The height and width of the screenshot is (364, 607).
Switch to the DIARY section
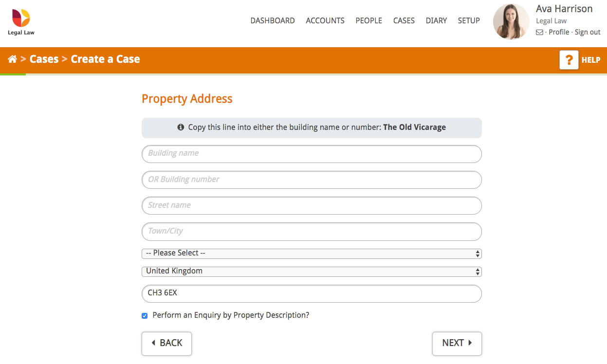pyautogui.click(x=436, y=20)
